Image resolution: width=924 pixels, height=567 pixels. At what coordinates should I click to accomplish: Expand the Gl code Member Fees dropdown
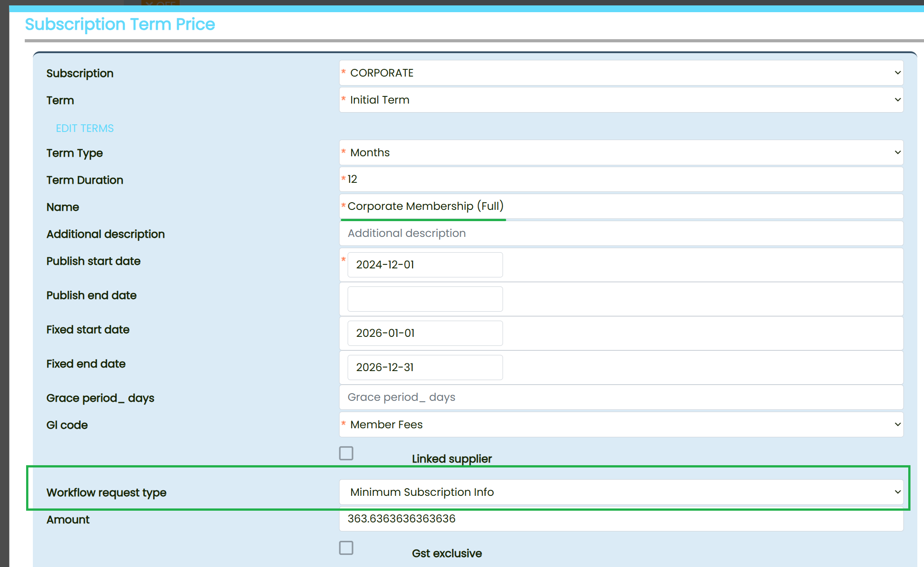pyautogui.click(x=621, y=425)
